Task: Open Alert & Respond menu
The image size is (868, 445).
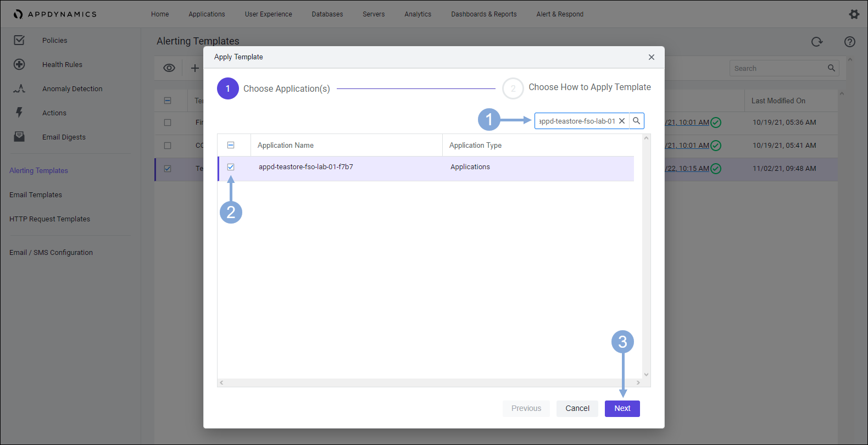Action: [x=560, y=14]
